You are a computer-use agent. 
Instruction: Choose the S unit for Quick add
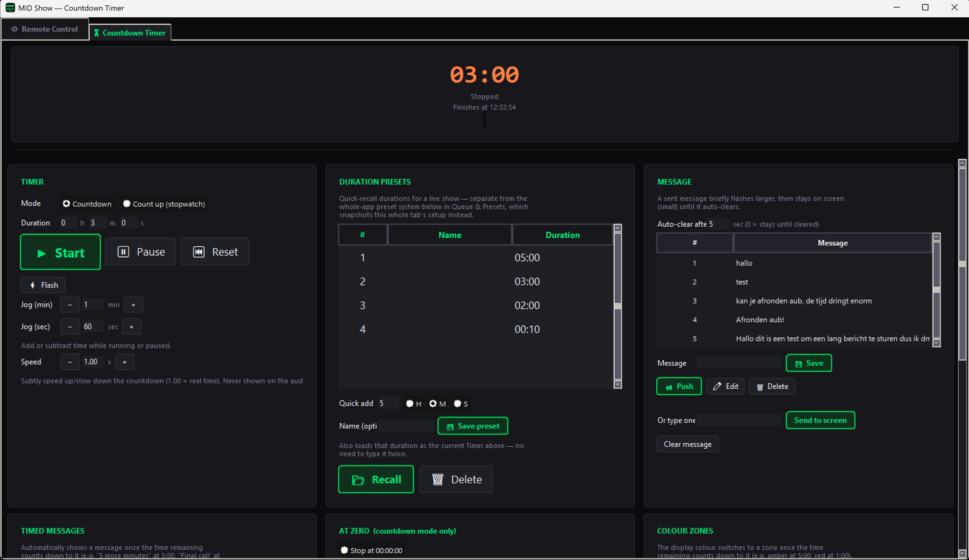click(x=461, y=403)
